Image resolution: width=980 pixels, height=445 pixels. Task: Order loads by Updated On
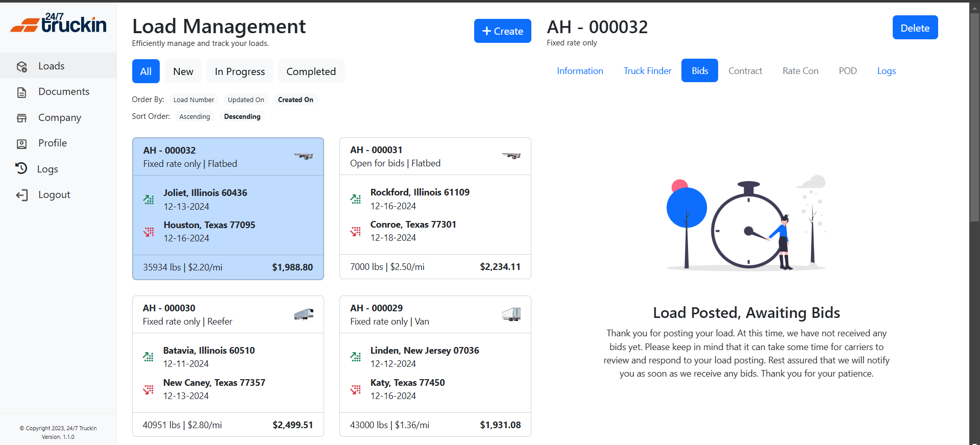coord(246,100)
